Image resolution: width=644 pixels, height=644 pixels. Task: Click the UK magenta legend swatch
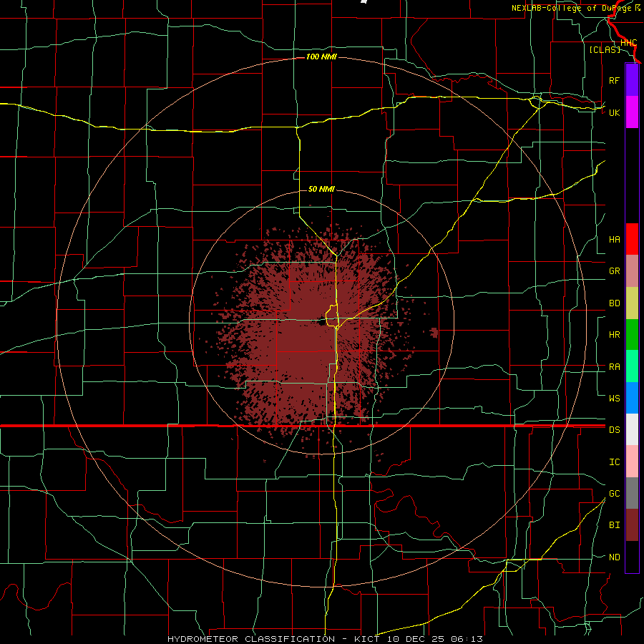tap(632, 112)
